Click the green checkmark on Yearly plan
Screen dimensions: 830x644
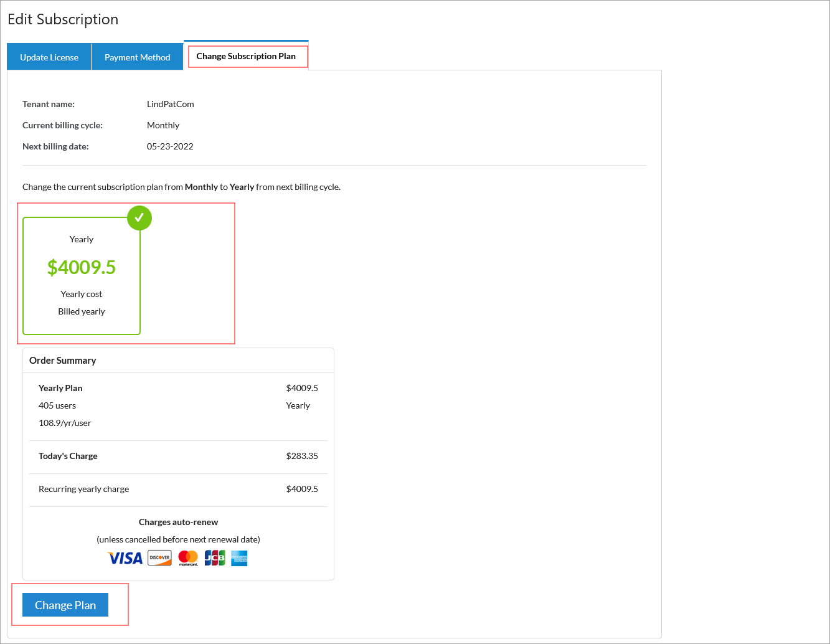tap(139, 218)
